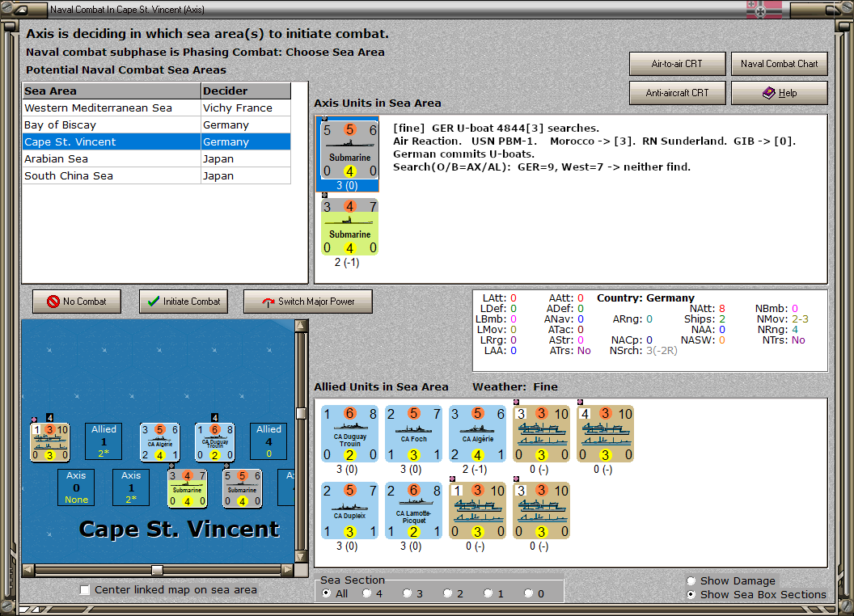The image size is (854, 616).
Task: Select Sea Section radio button 4
Action: click(x=366, y=593)
